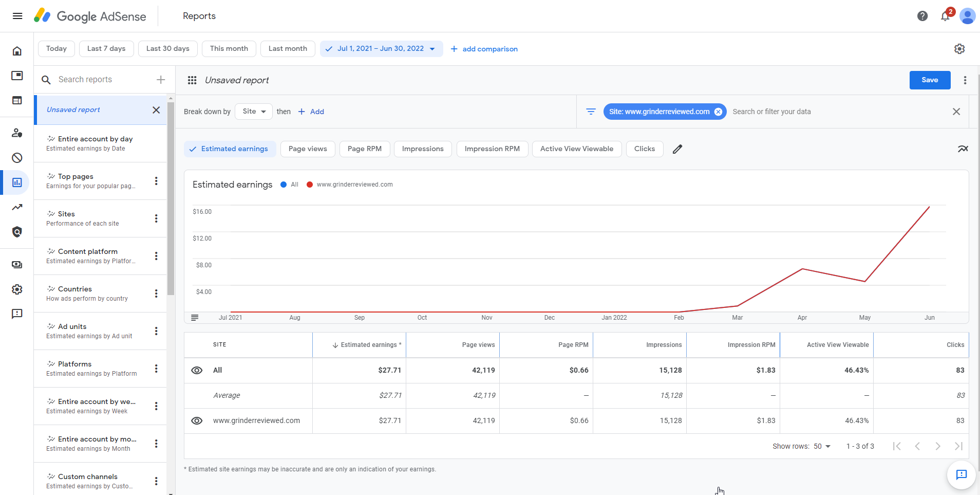
Task: Open options for Content platform report
Action: click(156, 256)
